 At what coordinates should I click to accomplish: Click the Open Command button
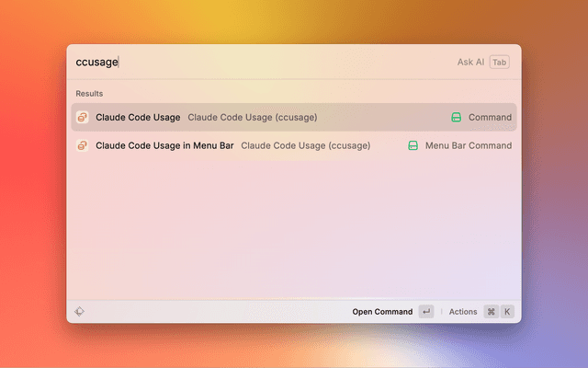click(x=382, y=312)
